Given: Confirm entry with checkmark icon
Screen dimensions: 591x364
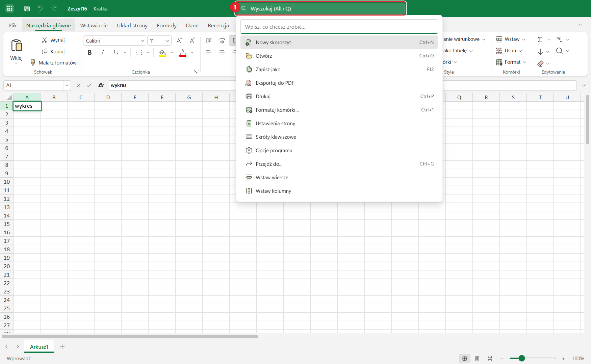Looking at the screenshot, I should (89, 85).
